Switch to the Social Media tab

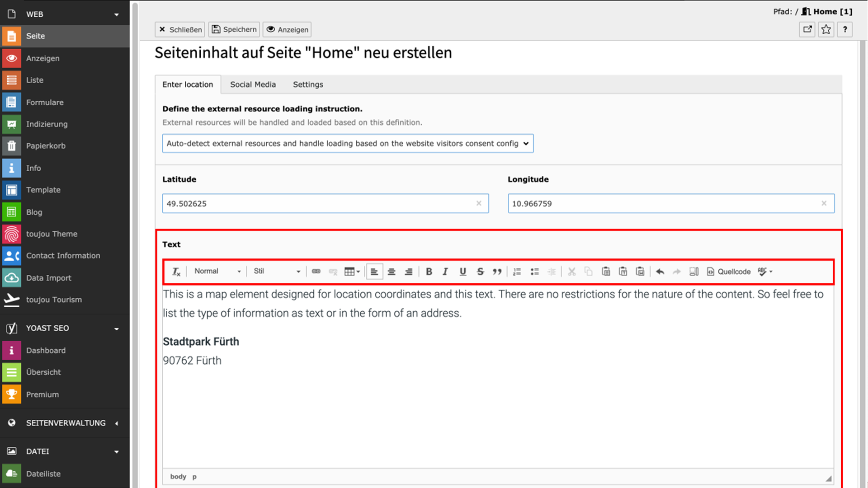tap(253, 84)
